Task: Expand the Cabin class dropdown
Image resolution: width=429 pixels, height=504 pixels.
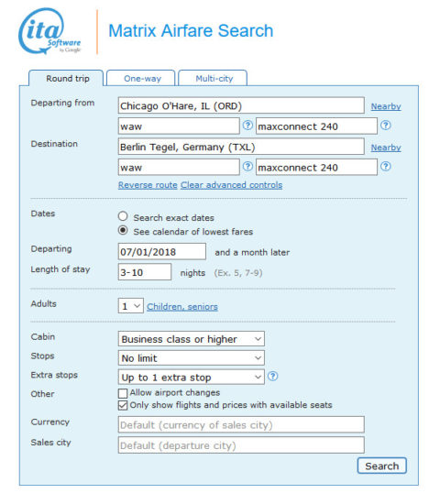Action: 192,339
